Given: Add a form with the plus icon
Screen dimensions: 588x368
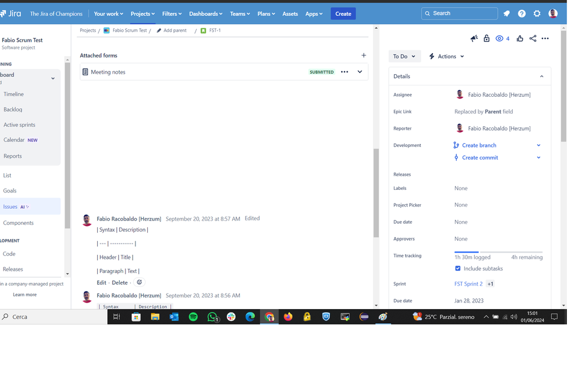Looking at the screenshot, I should tap(364, 55).
